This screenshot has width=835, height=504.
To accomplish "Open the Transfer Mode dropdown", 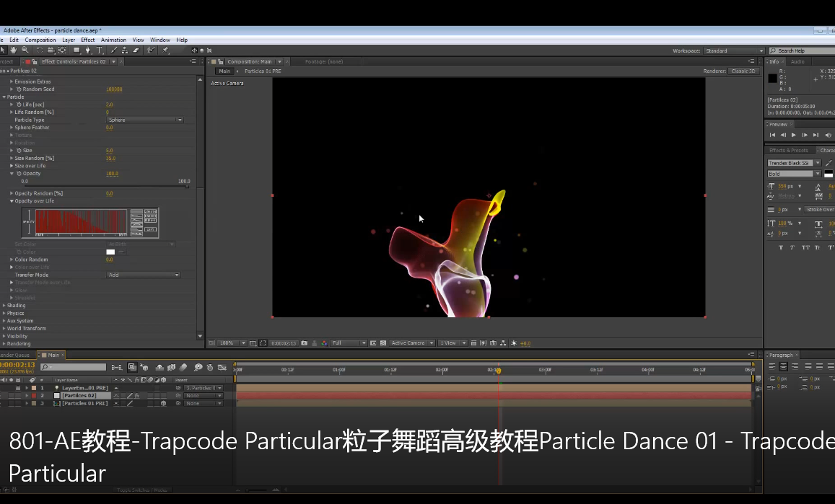I will pyautogui.click(x=144, y=275).
